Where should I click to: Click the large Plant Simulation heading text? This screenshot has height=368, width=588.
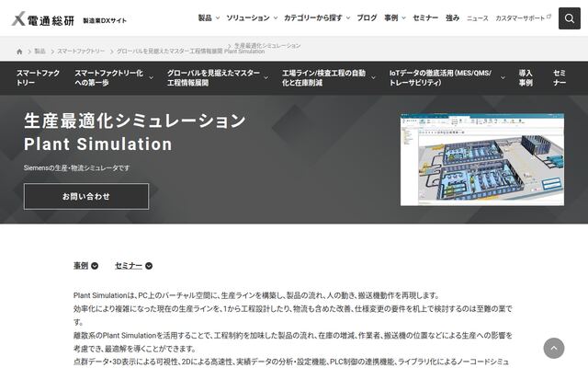point(98,144)
